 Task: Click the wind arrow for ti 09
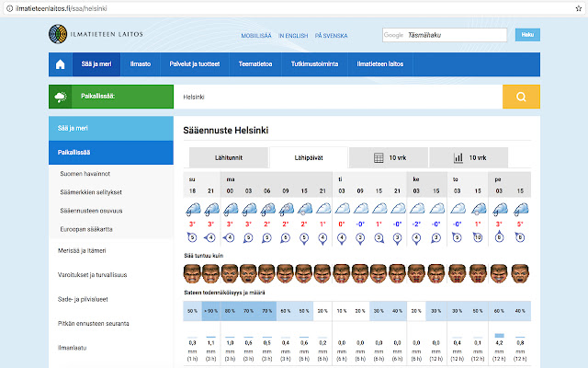(360, 238)
